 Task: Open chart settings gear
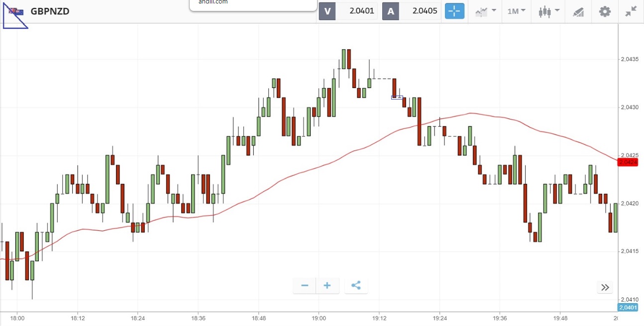[605, 11]
